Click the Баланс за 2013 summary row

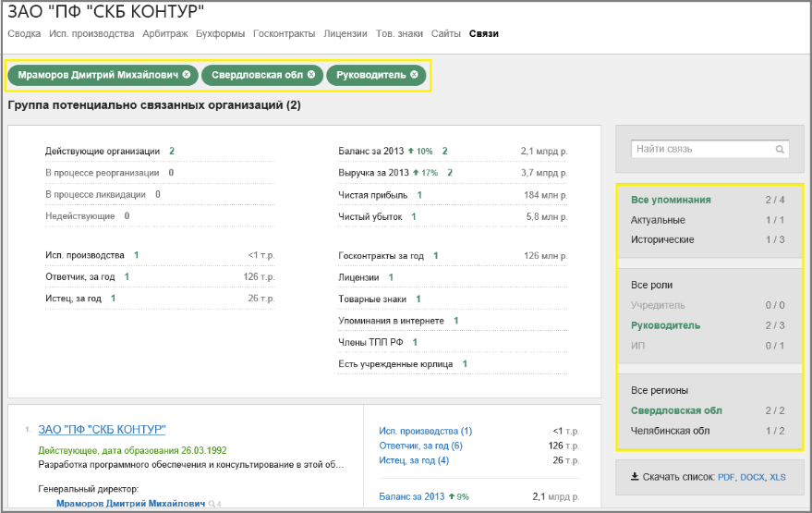point(453,152)
